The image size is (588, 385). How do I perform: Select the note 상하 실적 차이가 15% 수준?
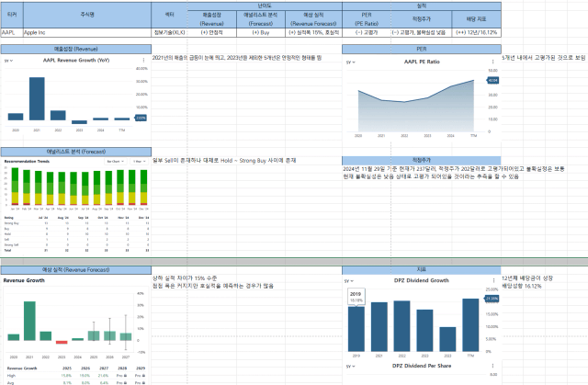click(185, 278)
